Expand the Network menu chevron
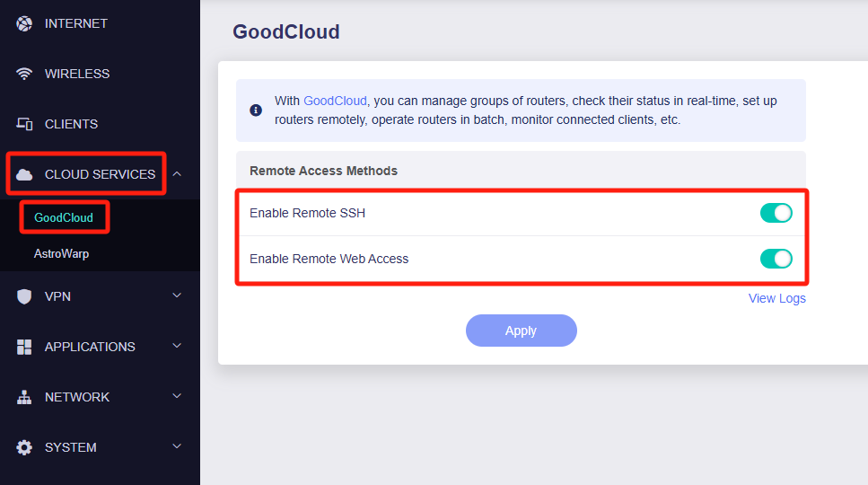 coord(177,396)
